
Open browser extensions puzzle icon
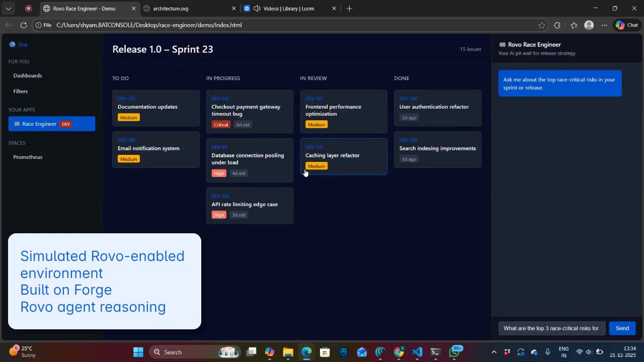[557, 25]
